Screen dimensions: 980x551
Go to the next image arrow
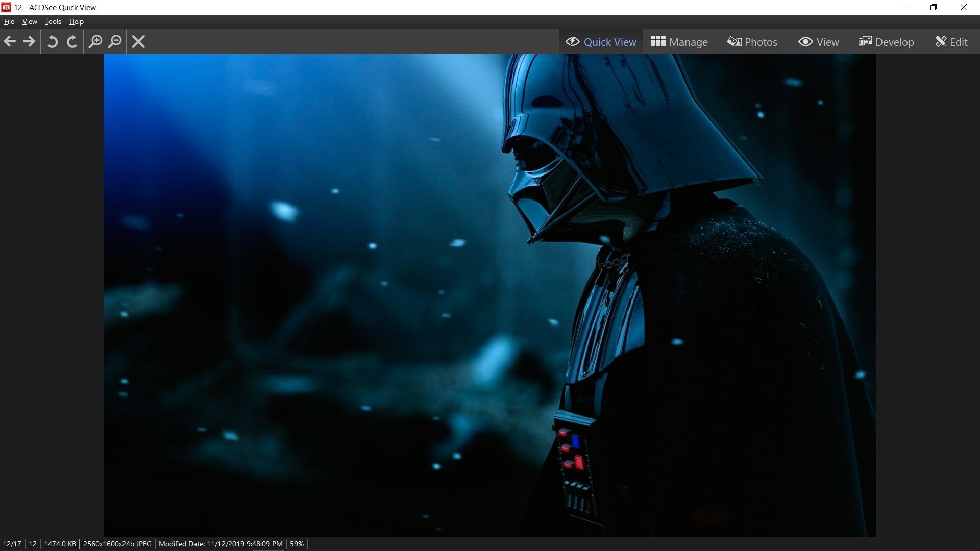pos(30,41)
